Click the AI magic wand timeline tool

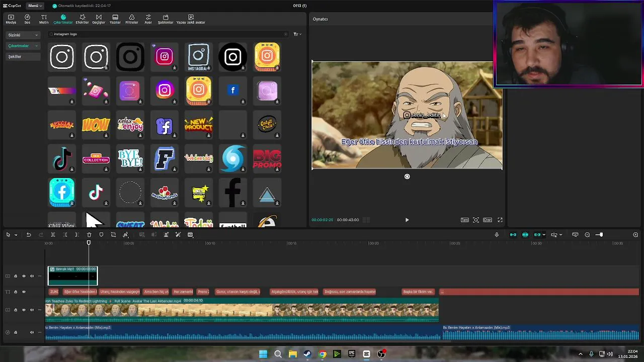[x=178, y=235]
